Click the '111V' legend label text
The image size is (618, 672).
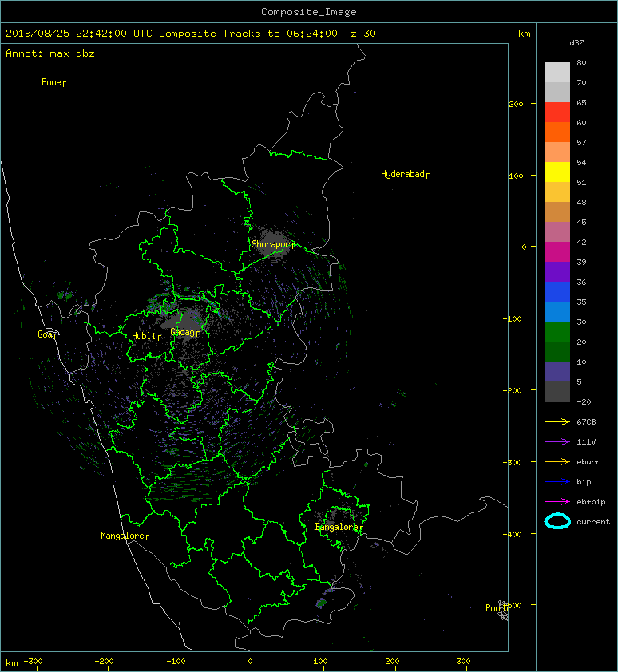tap(586, 442)
